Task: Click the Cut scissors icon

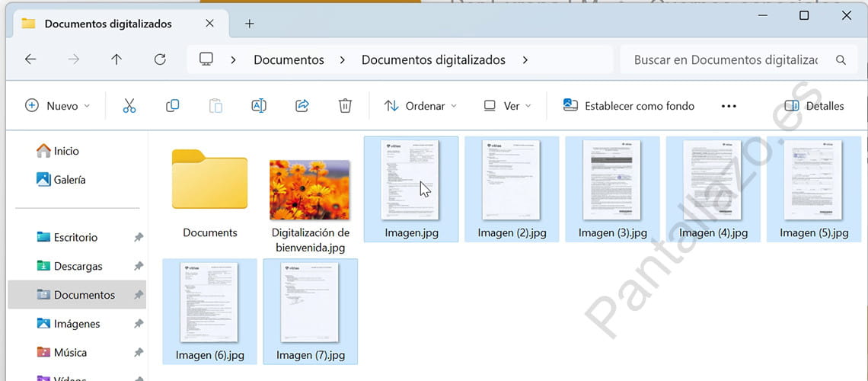Action: [x=129, y=106]
